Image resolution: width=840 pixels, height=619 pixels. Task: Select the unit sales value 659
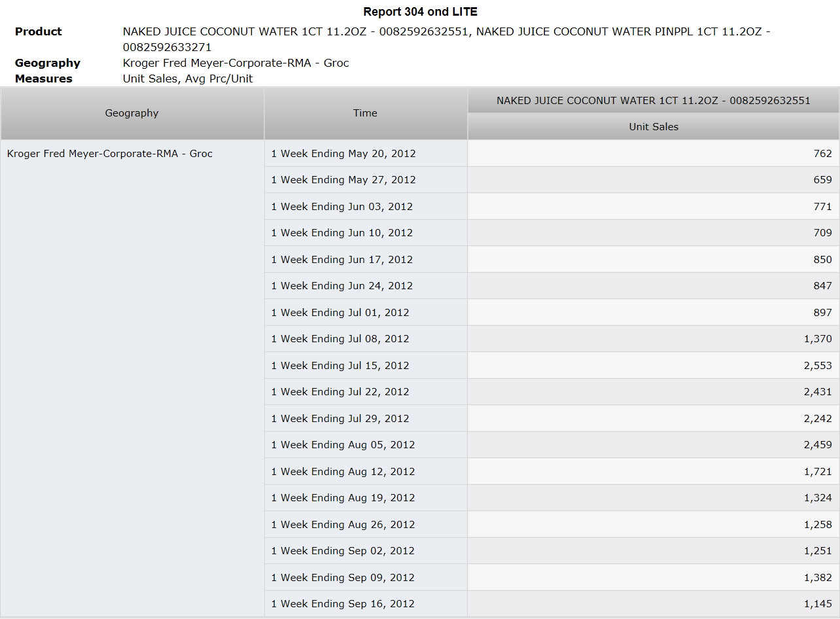(x=654, y=180)
